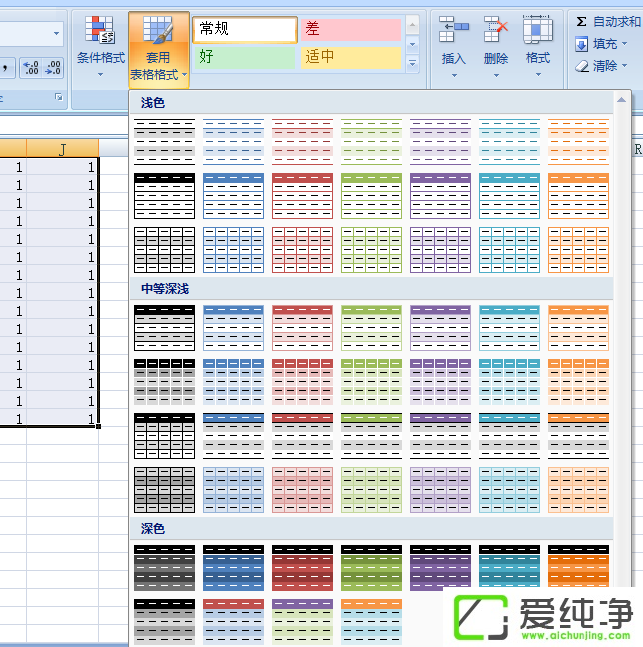Image resolution: width=643 pixels, height=647 pixels.
Task: Pick the black-header gray-banded style in 深色 last row
Action: click(164, 621)
